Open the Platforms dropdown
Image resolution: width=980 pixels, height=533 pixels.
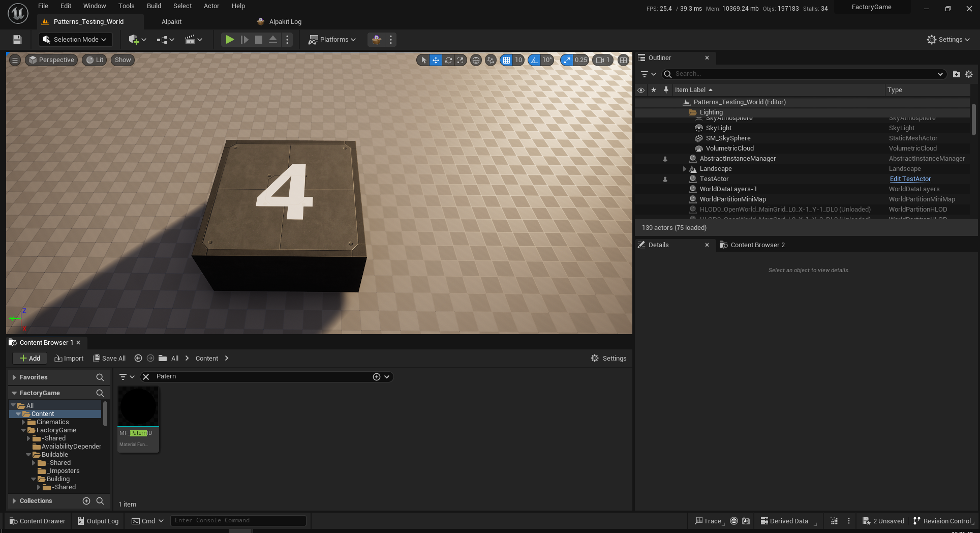click(x=332, y=40)
